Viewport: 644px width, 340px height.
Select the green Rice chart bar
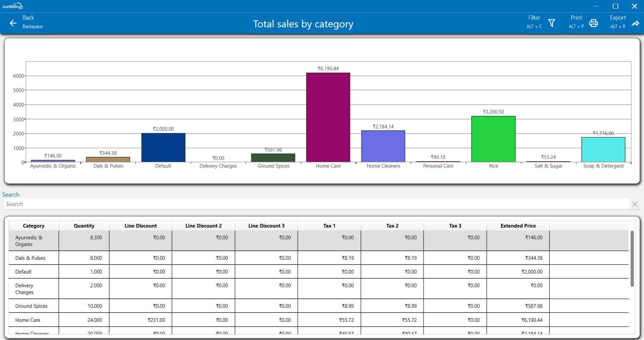493,139
